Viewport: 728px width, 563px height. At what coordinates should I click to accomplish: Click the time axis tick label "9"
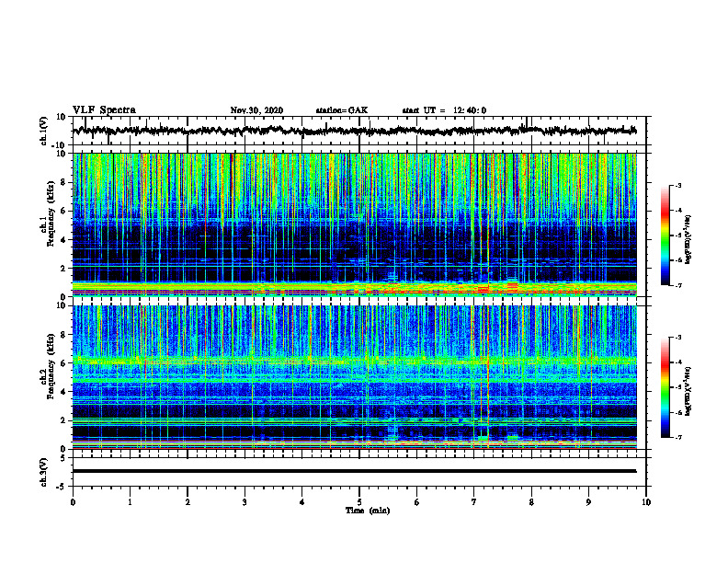click(588, 502)
